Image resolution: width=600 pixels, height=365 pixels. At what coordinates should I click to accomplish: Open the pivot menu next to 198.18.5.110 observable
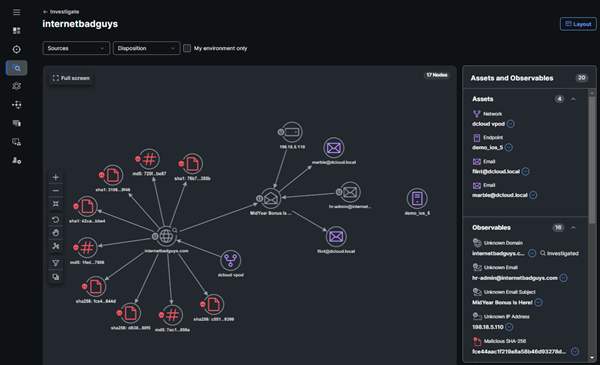pos(509,327)
